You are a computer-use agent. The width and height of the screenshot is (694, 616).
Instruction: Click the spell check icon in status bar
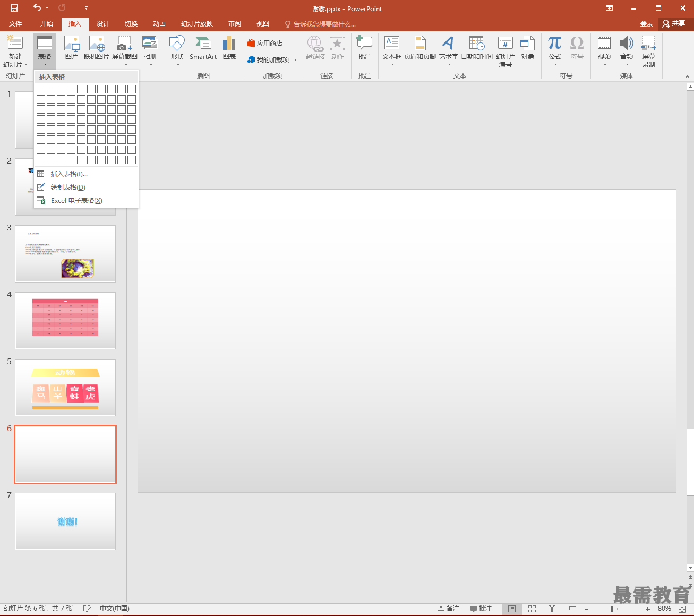pyautogui.click(x=87, y=609)
